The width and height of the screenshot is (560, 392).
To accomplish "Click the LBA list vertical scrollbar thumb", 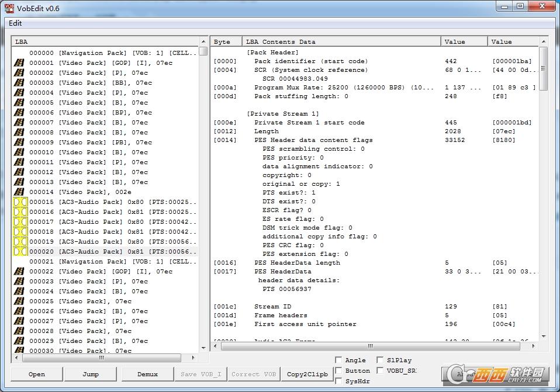I will (203, 51).
